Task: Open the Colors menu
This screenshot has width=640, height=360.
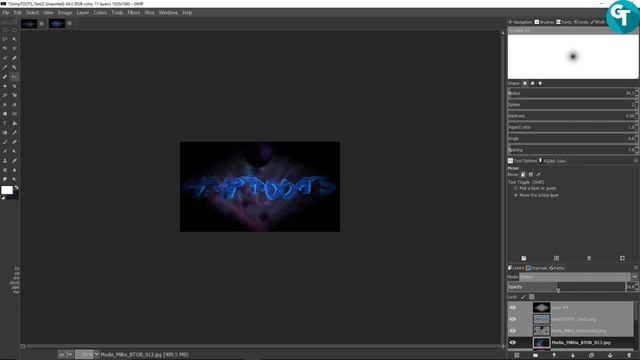Action: point(100,13)
